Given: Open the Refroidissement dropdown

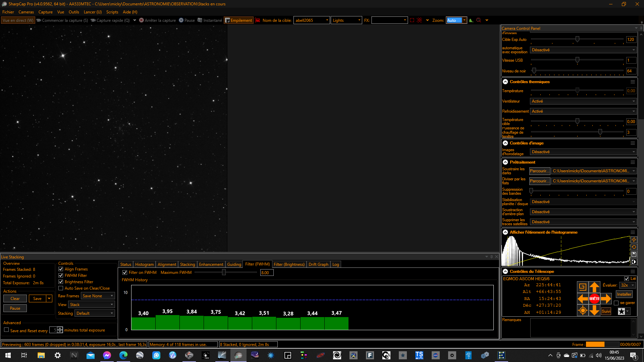Looking at the screenshot, I should [583, 111].
